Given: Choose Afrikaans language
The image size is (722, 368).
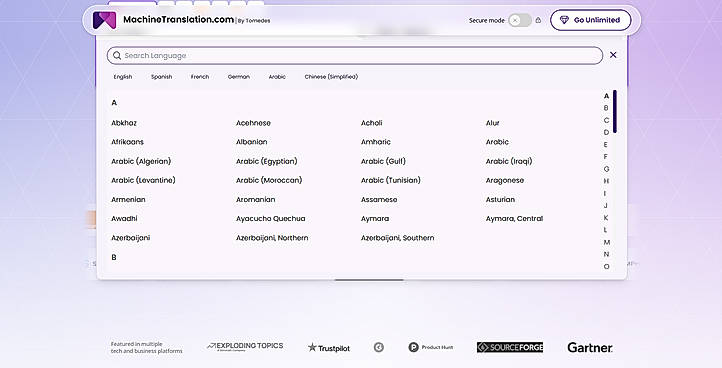Looking at the screenshot, I should 128,142.
